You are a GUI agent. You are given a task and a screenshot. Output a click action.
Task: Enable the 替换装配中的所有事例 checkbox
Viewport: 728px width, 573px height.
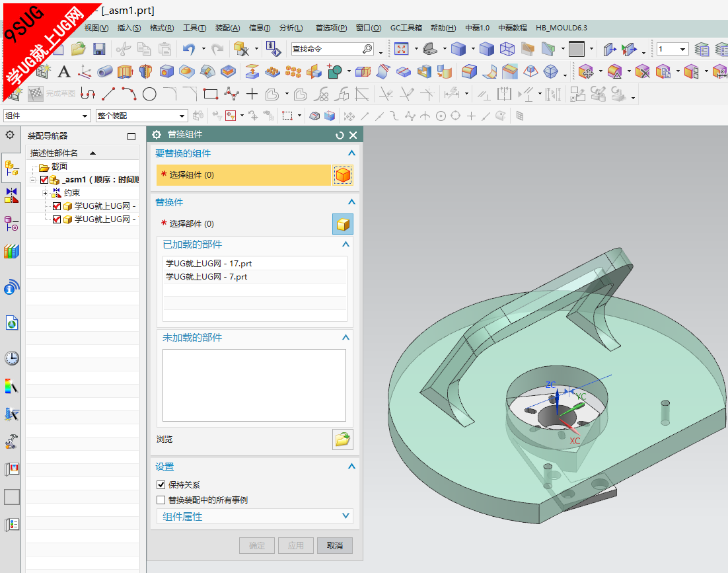coord(161,500)
